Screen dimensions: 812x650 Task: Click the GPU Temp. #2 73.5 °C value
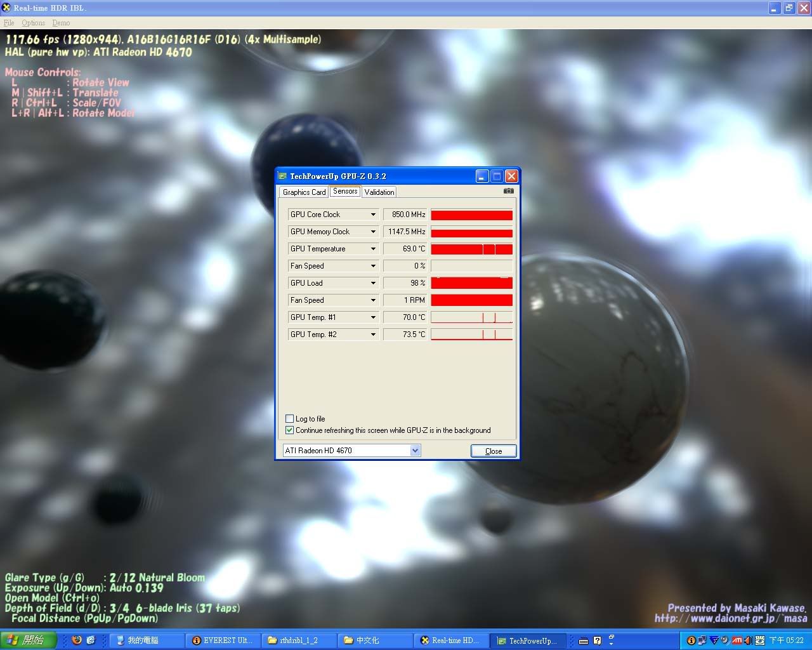(406, 335)
